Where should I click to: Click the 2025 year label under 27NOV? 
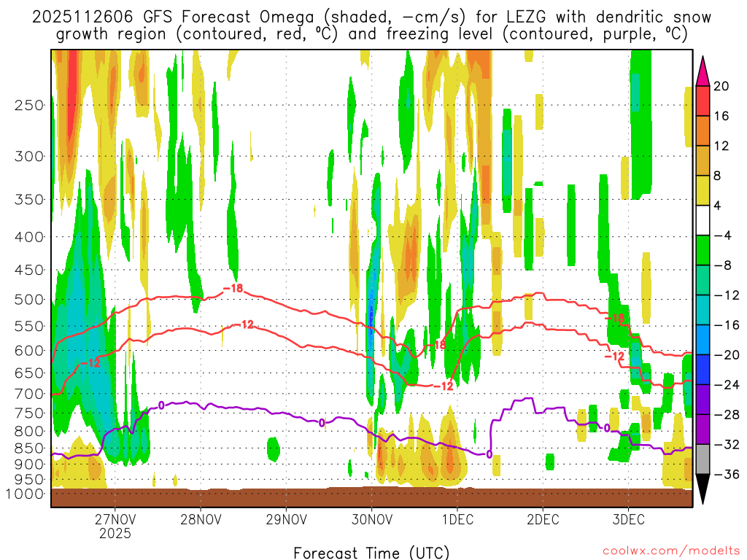pyautogui.click(x=115, y=533)
